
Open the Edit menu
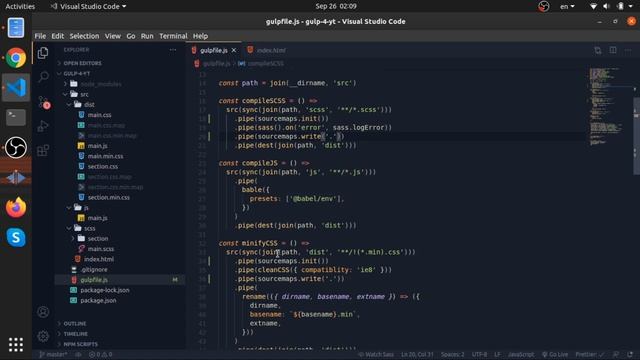pos(58,36)
